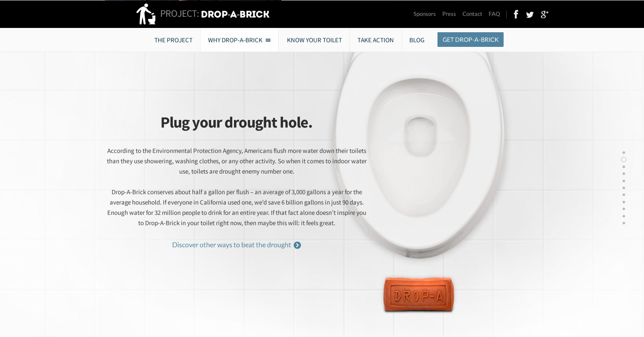Image resolution: width=644 pixels, height=337 pixels.
Task: Open The Project nav item
Action: [173, 40]
